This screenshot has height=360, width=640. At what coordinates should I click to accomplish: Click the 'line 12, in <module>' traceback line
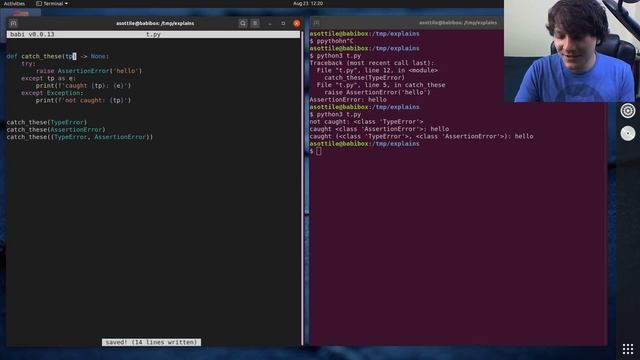377,71
